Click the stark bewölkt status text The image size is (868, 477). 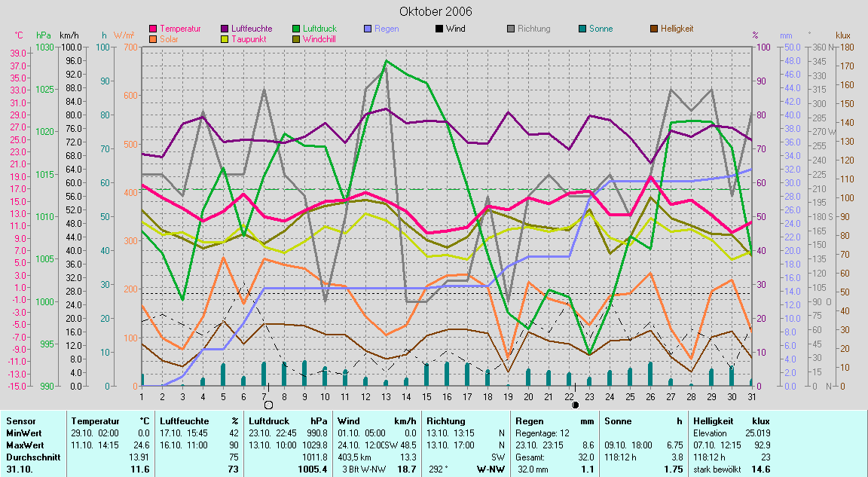[717, 469]
